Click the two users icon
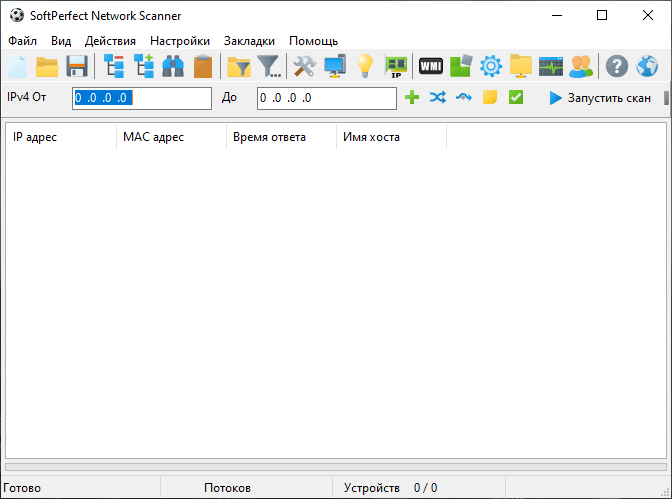The image size is (672, 499). coord(581,66)
